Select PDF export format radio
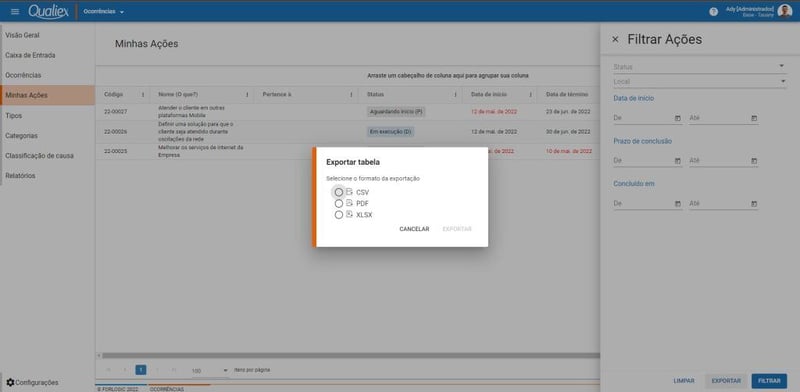 339,204
